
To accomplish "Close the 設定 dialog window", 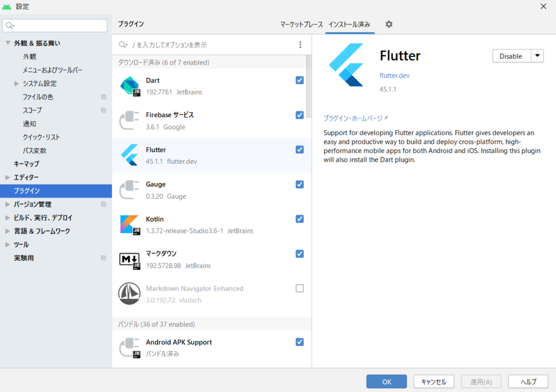I will point(543,7).
